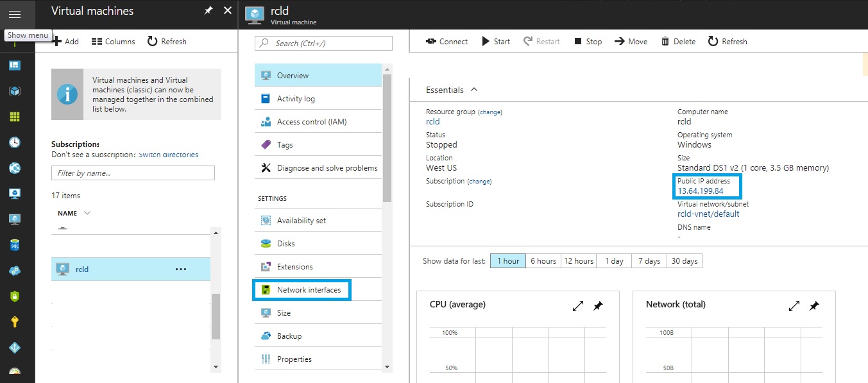Pin the CPU (average) chart
This screenshot has height=383, width=868.
point(598,307)
